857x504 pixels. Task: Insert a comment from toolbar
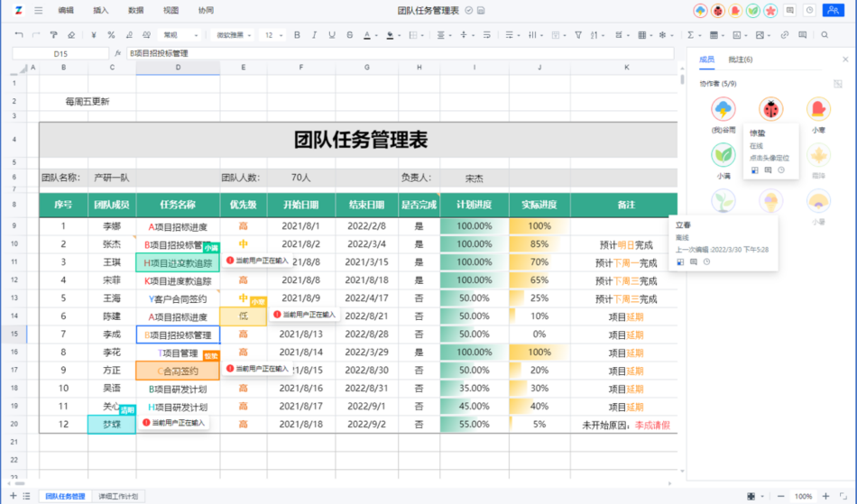[802, 35]
